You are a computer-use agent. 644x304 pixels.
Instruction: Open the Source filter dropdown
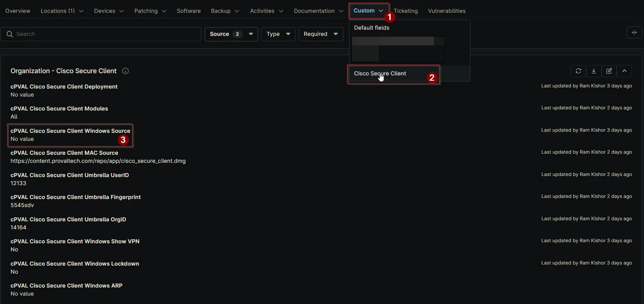pyautogui.click(x=231, y=34)
